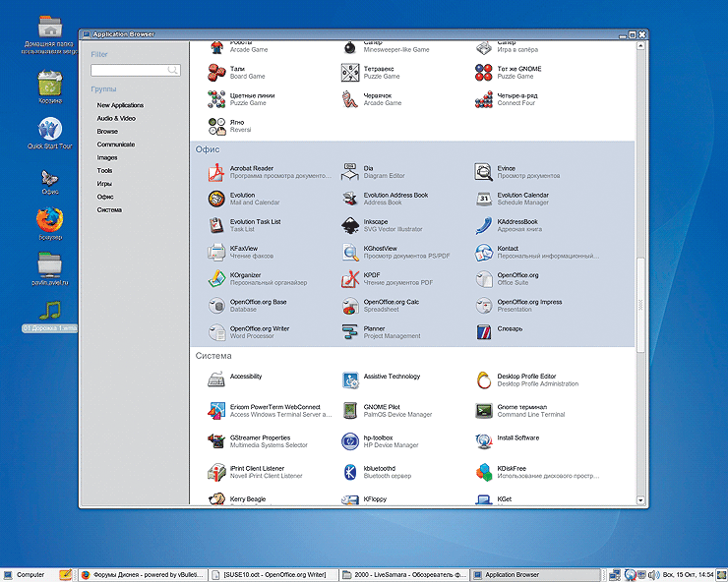Open Assistive Technology icon
The height and width of the screenshot is (582, 728).
349,380
